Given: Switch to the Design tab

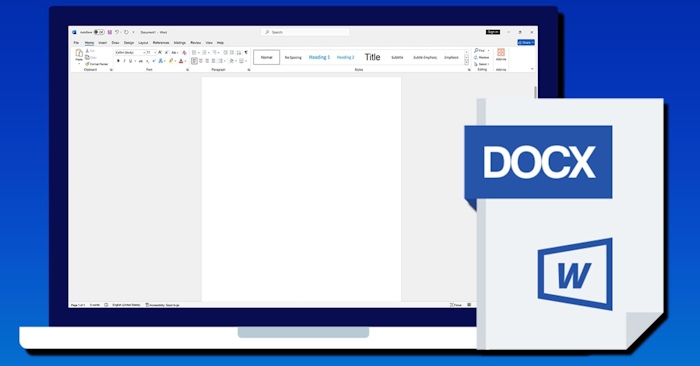Looking at the screenshot, I should [x=129, y=43].
